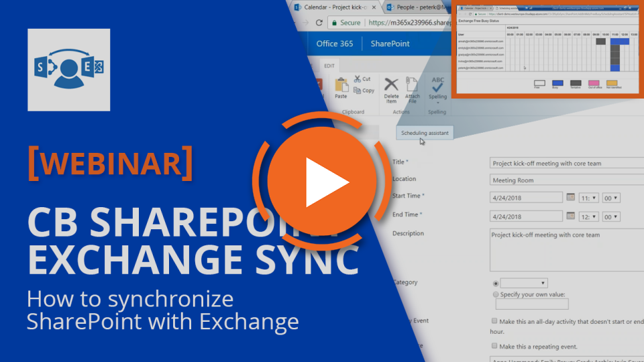Open End Time minutes dropdown
This screenshot has width=644, height=362.
point(610,217)
